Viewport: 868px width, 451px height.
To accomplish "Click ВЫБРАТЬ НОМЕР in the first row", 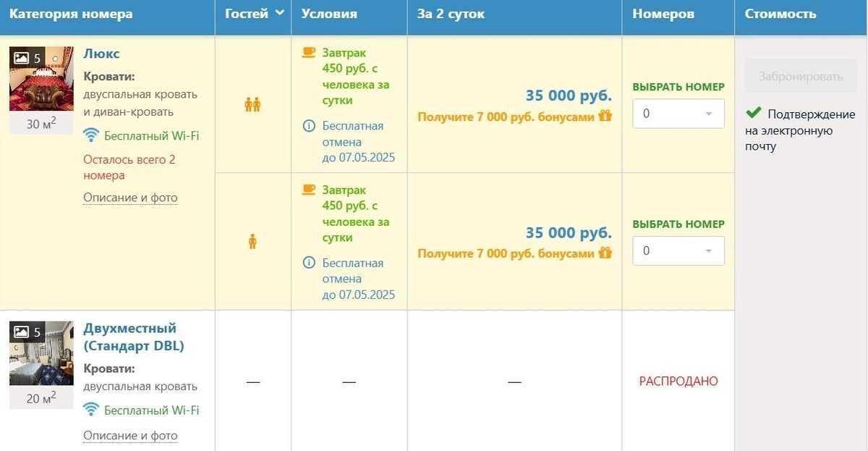I will point(678,86).
